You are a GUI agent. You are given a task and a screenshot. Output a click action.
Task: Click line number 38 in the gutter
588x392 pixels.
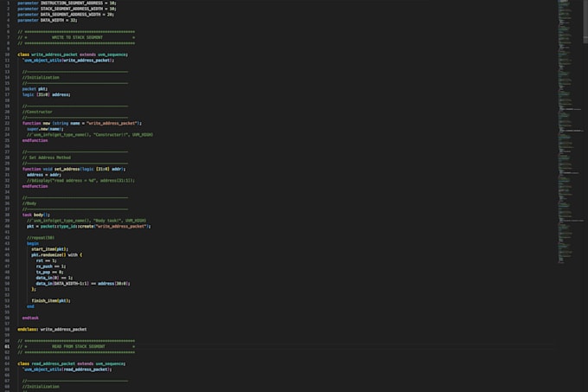pyautogui.click(x=7, y=215)
